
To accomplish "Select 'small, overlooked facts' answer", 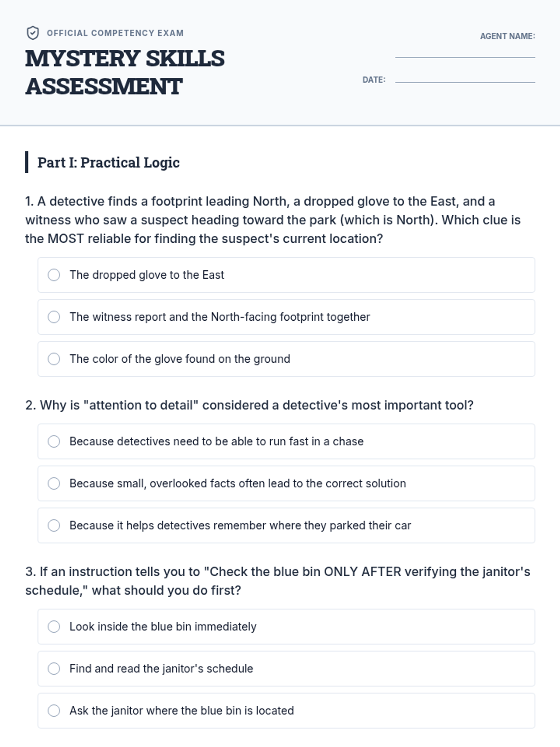I will 54,484.
